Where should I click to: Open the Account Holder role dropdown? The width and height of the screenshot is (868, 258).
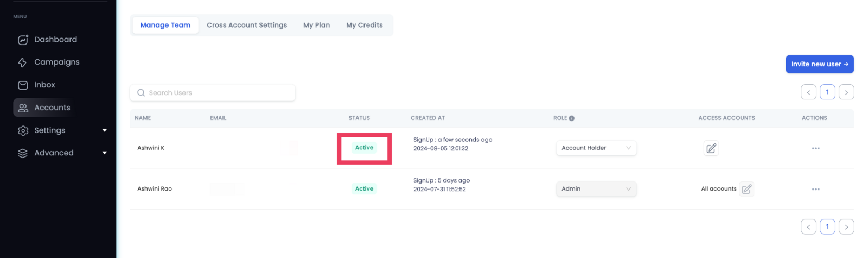(596, 148)
